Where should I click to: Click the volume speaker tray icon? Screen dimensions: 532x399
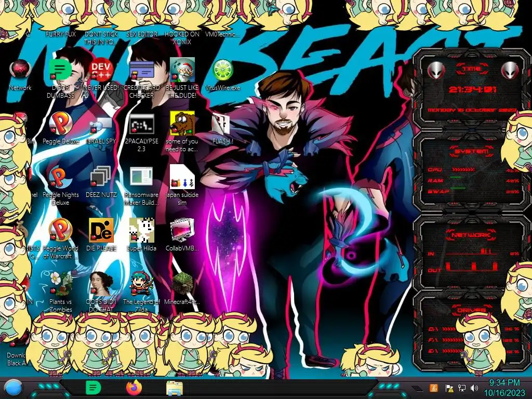pos(474,388)
